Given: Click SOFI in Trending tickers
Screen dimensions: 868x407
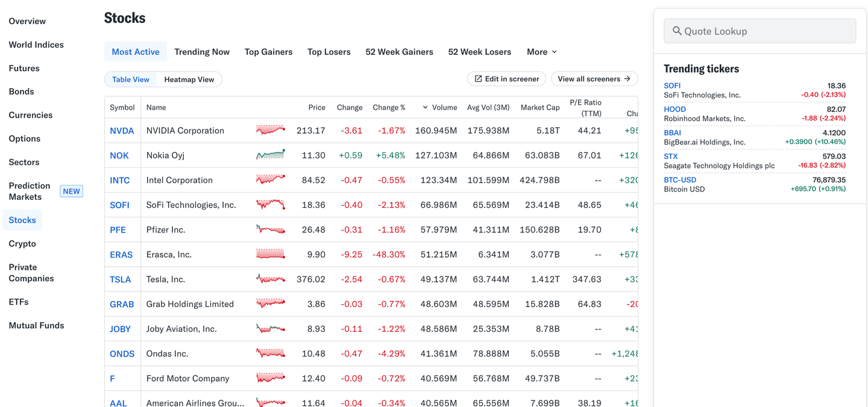Looking at the screenshot, I should click(x=672, y=85).
